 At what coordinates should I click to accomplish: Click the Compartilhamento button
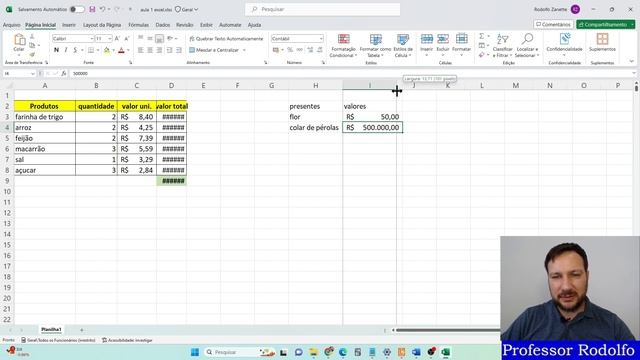(x=603, y=24)
